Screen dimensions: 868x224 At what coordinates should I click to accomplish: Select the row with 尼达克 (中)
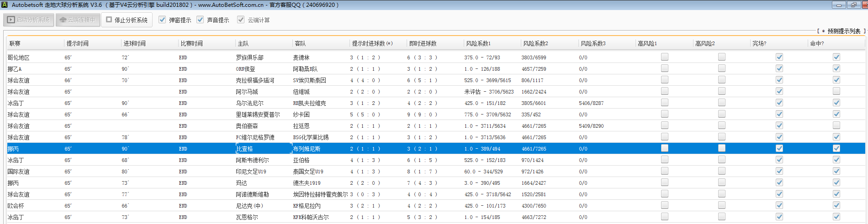(249, 206)
